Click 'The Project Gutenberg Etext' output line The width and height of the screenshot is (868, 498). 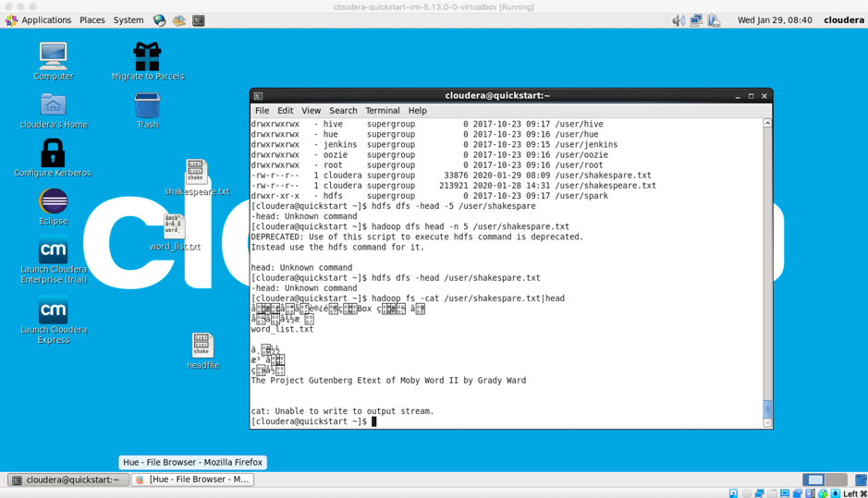tap(388, 380)
